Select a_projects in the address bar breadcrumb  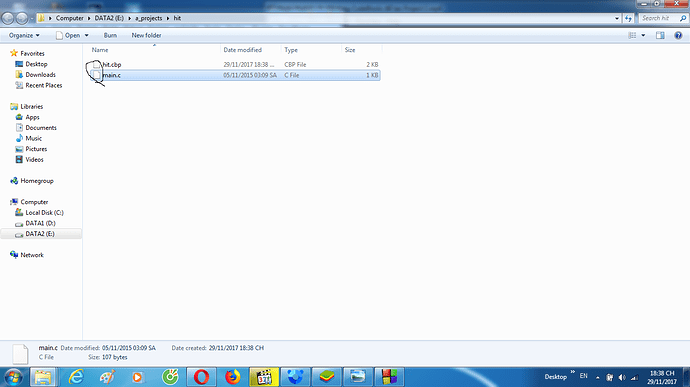point(149,18)
